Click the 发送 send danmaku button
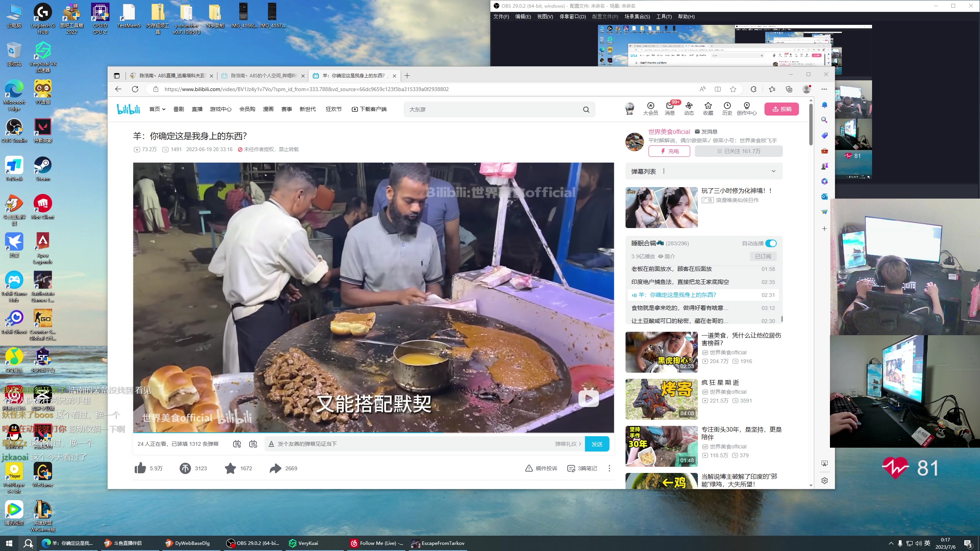This screenshot has width=980, height=551. [x=597, y=444]
